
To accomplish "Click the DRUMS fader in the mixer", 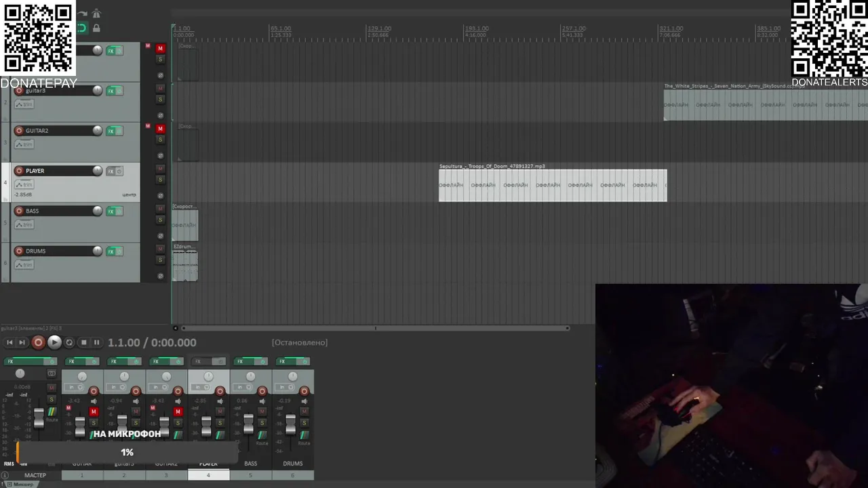I will 290,425.
